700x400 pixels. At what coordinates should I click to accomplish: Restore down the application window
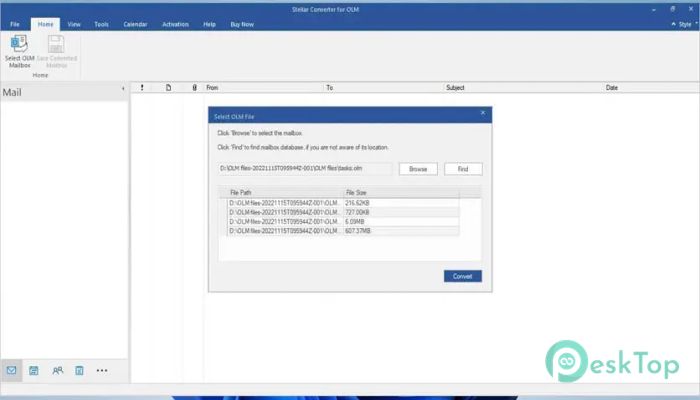[x=672, y=9]
